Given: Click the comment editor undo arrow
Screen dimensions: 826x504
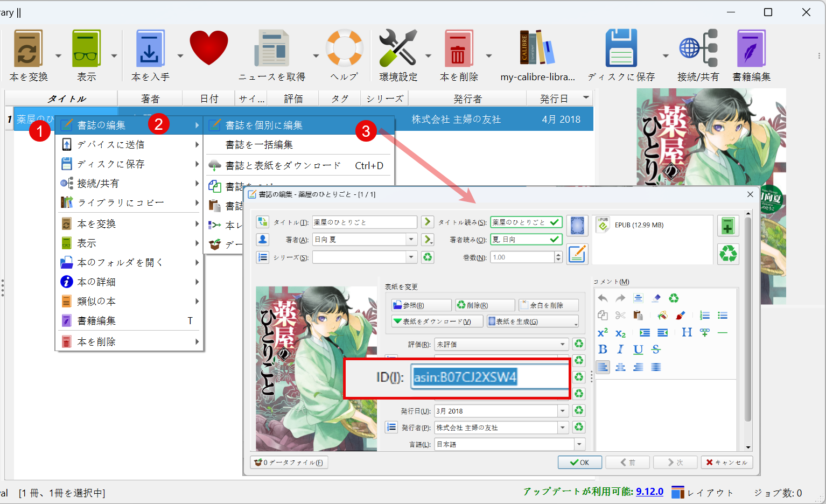Looking at the screenshot, I should [x=603, y=298].
